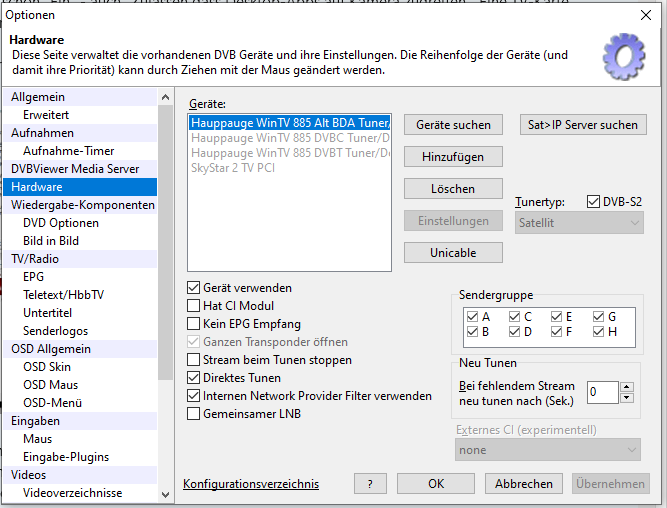667x508 pixels.
Task: Click Geräte suchen button
Action: click(x=453, y=125)
